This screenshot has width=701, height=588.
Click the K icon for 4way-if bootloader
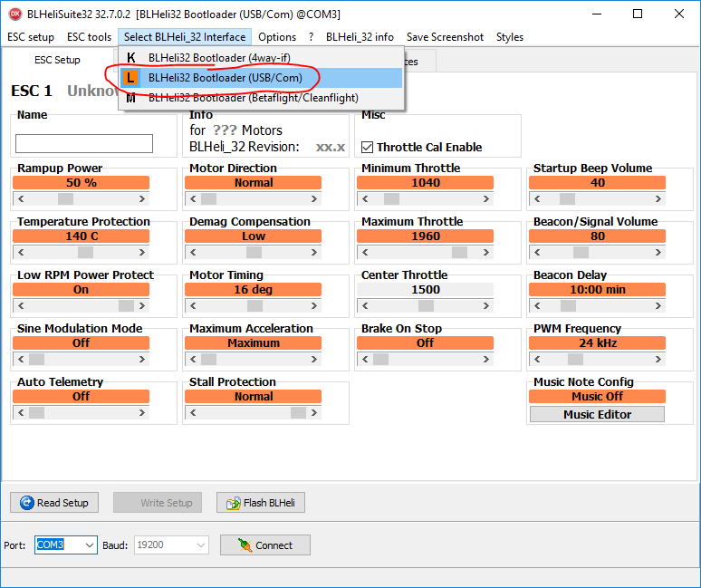pyautogui.click(x=131, y=58)
